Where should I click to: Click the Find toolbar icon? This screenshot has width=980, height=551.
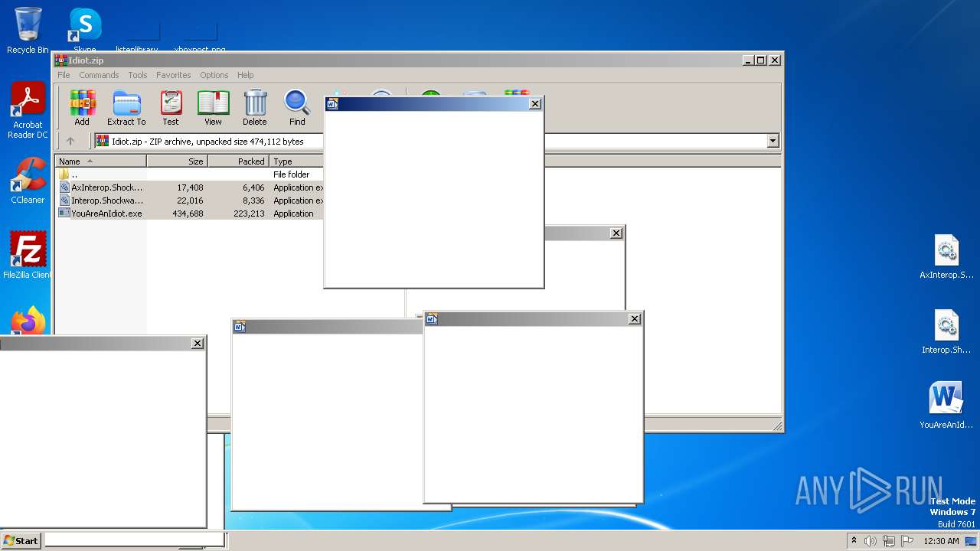click(297, 108)
